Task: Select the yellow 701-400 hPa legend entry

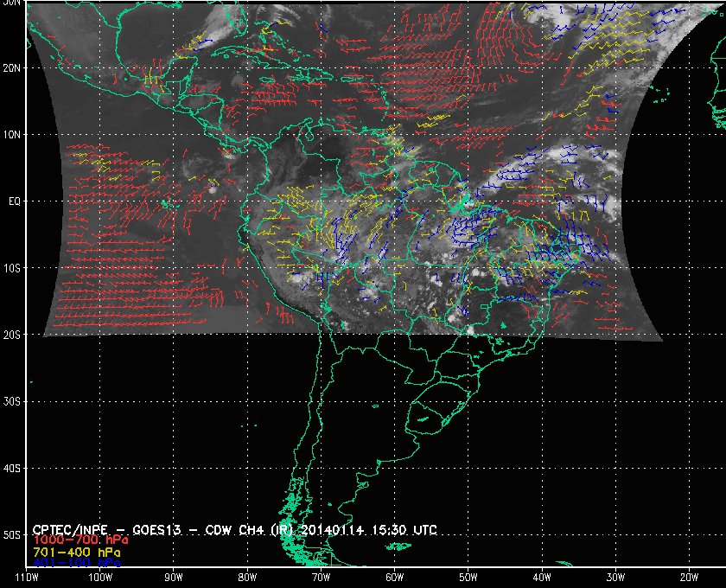Action: click(76, 553)
